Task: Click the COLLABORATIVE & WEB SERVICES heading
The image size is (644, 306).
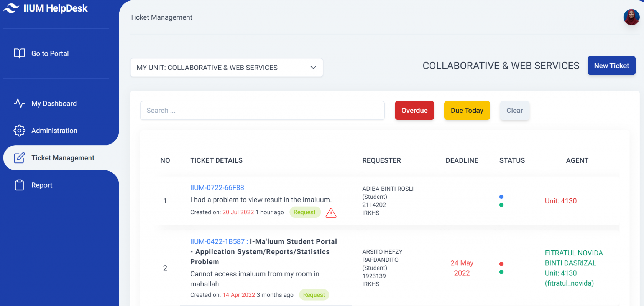Action: [501, 66]
